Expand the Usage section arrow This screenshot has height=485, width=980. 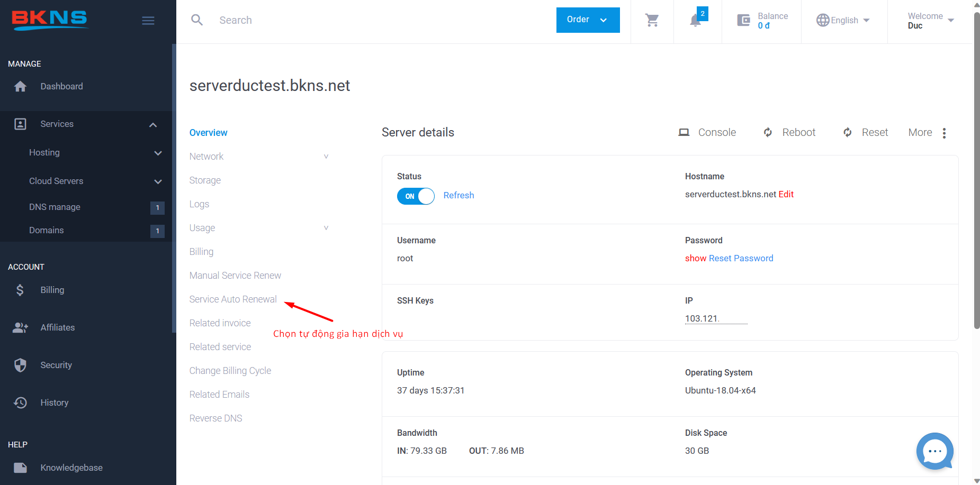[x=326, y=228]
